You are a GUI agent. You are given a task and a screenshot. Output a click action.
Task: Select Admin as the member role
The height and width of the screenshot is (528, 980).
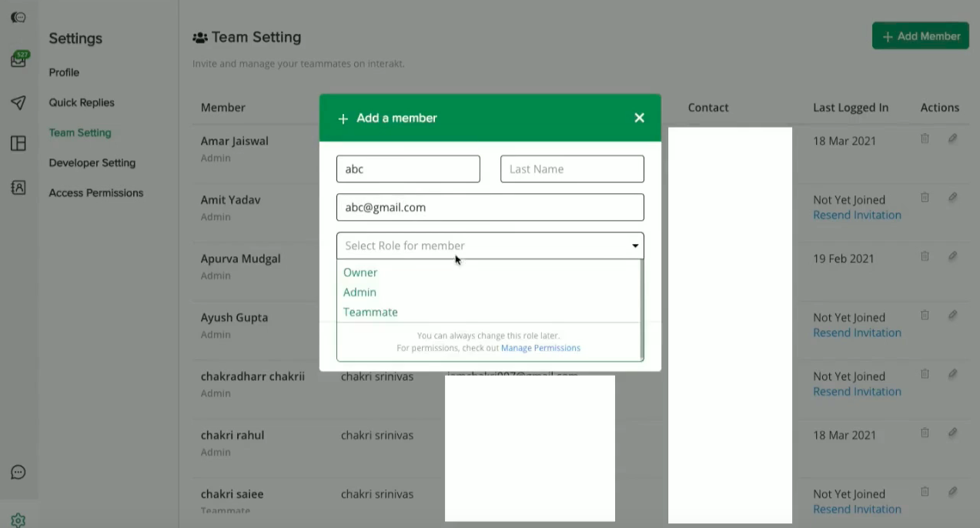point(360,292)
